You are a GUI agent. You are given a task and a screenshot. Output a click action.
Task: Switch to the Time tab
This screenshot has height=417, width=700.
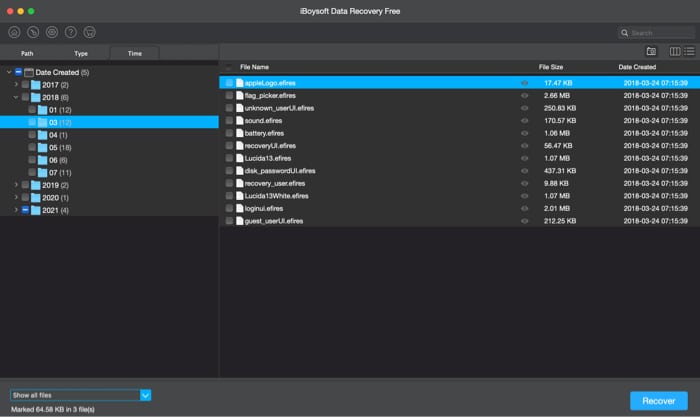tap(134, 54)
